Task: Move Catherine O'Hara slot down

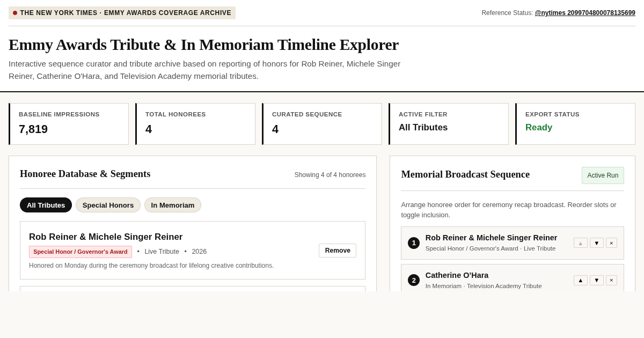Action: click(x=597, y=281)
